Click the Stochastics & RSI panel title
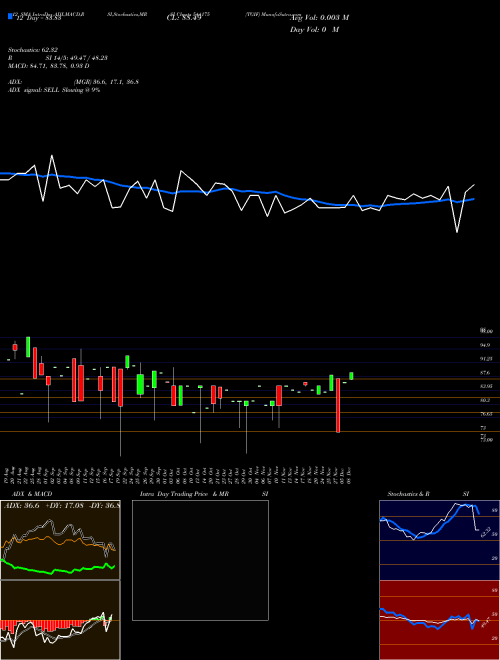 [428, 494]
